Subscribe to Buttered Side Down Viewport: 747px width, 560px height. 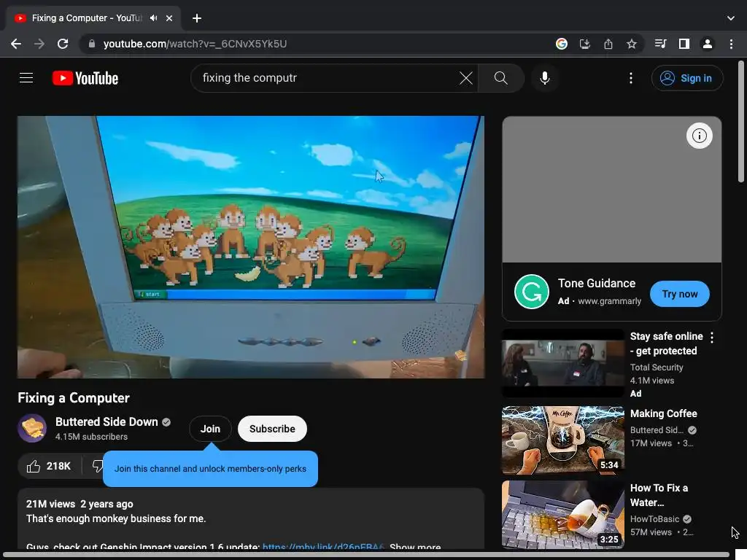click(272, 429)
